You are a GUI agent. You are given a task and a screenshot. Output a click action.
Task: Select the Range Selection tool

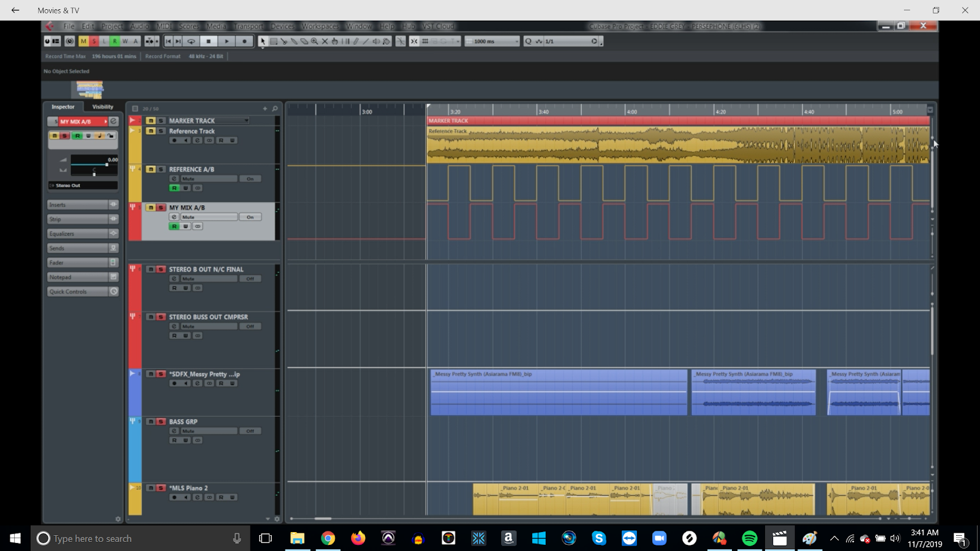click(273, 41)
